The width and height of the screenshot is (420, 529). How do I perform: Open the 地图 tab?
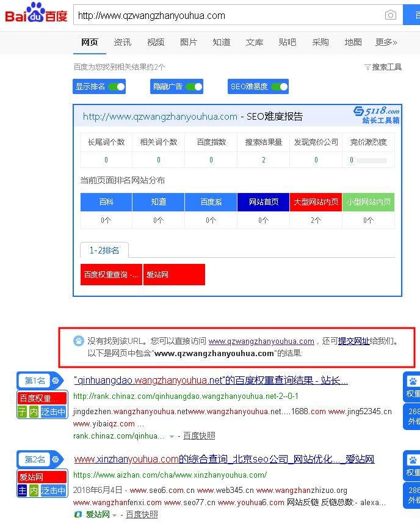point(353,42)
